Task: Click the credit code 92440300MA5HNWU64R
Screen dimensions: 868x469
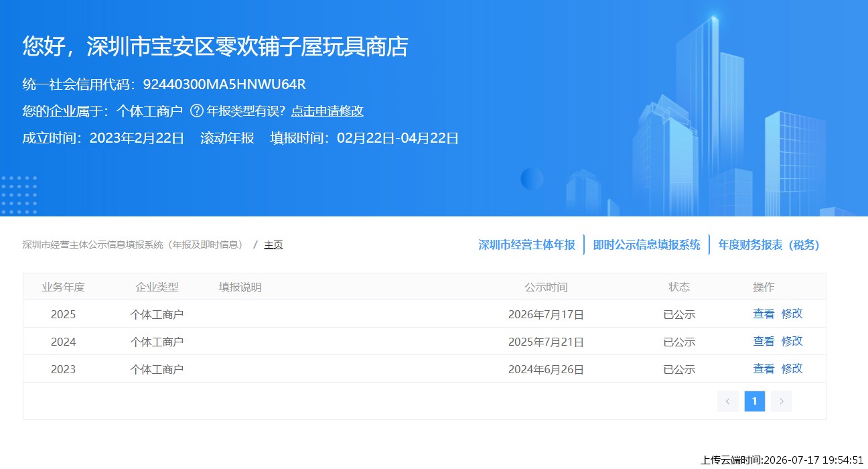Action: tap(224, 84)
